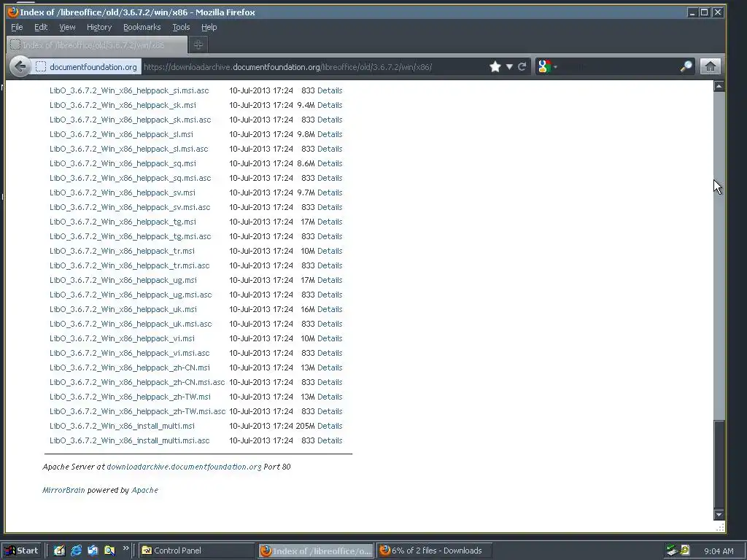Click the vertical scrollbar thumb
Image resolution: width=747 pixels, height=560 pixels.
(719, 464)
